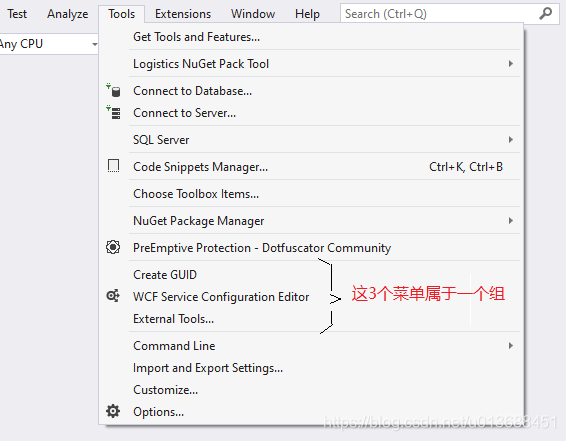This screenshot has height=441, width=566.
Task: Click the WCF Service Configuration Editor icon
Action: 113,296
